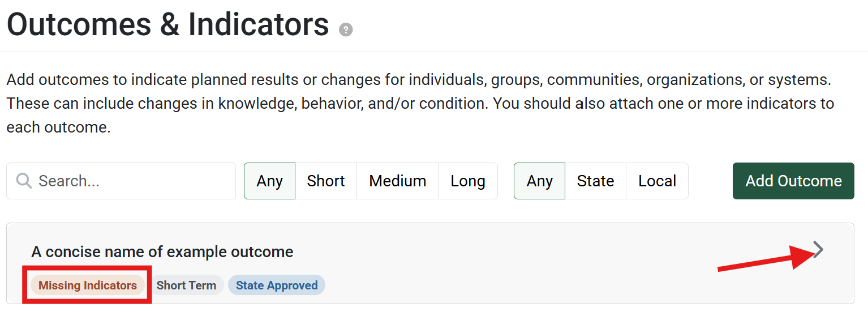Click the red arrow pointing at chevron
The image size is (868, 320).
(758, 262)
